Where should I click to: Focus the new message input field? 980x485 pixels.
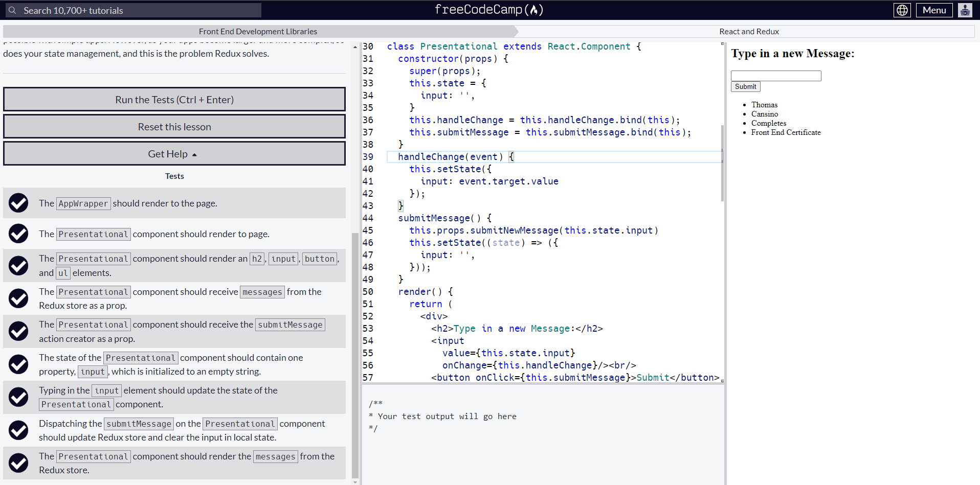(776, 76)
